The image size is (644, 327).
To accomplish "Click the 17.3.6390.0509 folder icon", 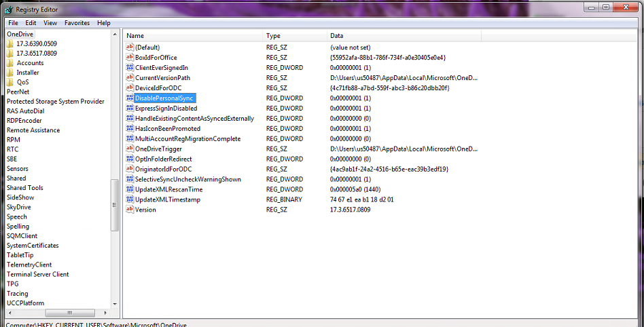I will (x=10, y=43).
